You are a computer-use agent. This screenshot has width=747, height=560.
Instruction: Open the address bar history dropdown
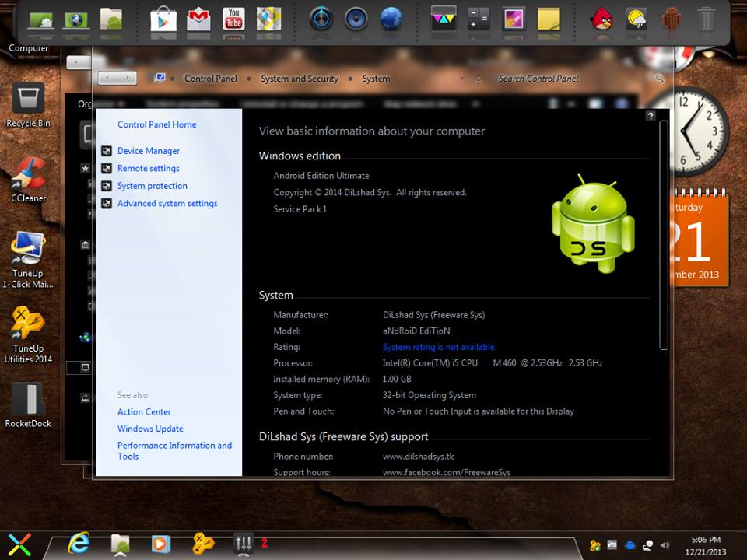[461, 79]
